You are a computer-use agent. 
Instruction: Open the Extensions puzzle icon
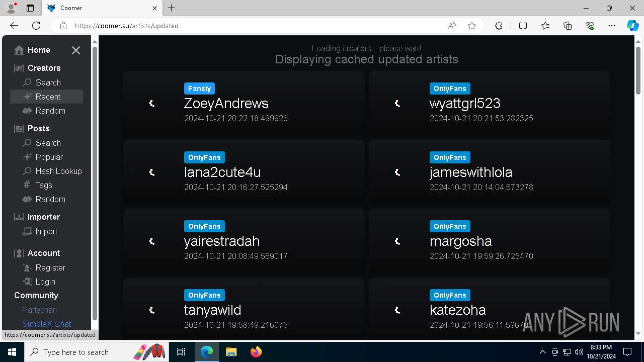pyautogui.click(x=499, y=26)
